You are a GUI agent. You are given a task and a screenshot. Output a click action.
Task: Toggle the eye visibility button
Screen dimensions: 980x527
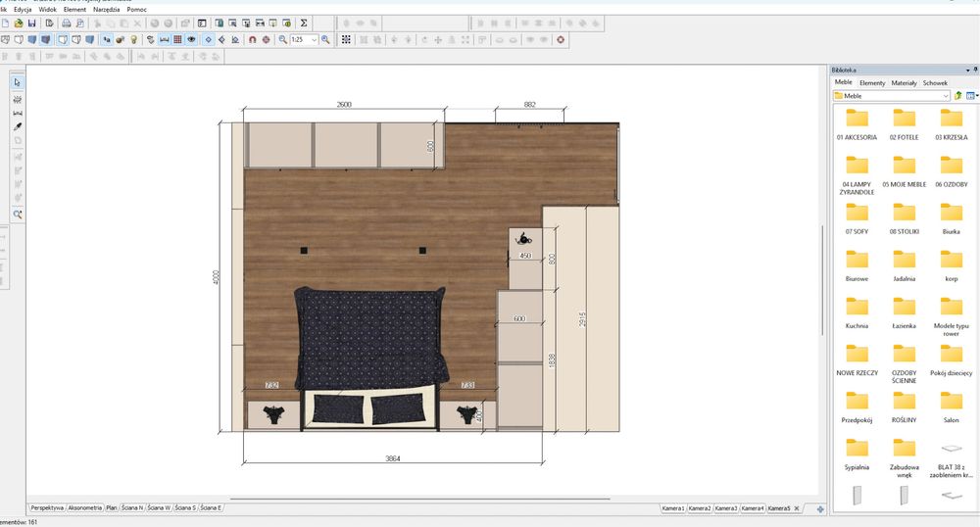[x=192, y=40]
